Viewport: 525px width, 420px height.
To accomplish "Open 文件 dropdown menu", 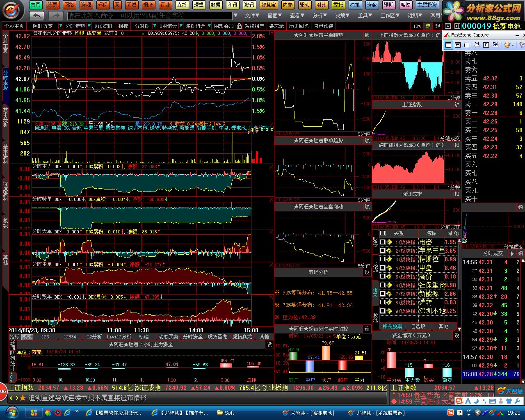I will [253, 16].
